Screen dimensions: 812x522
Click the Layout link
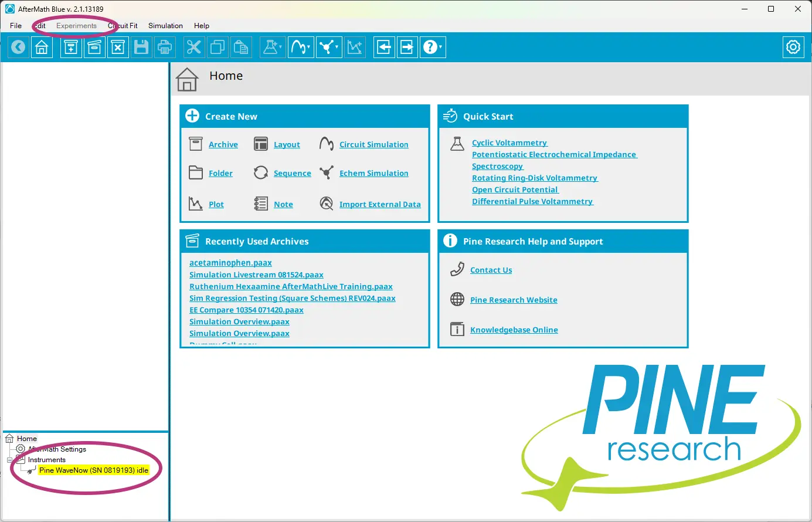point(287,144)
